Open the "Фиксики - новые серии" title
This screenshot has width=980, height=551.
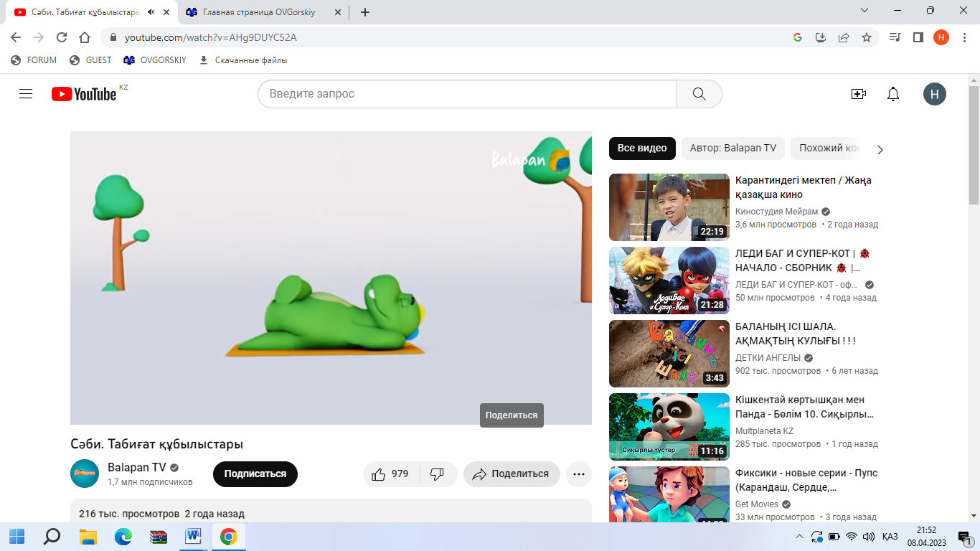(x=806, y=480)
